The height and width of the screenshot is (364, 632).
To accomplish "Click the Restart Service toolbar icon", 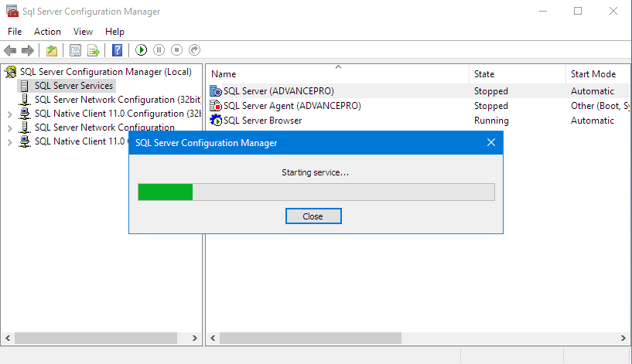I will click(x=194, y=50).
